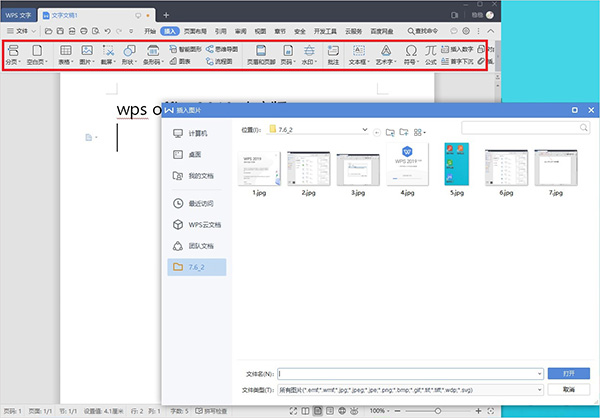Image resolution: width=600 pixels, height=418 pixels.
Task: Open the 表格 table insert tool
Action: click(x=66, y=54)
